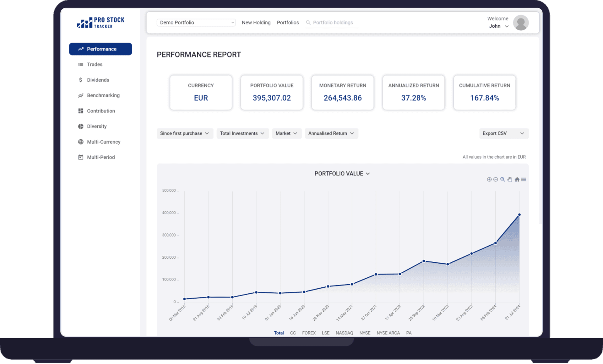Click the New Holding menu item
This screenshot has height=364, width=603.
point(256,23)
